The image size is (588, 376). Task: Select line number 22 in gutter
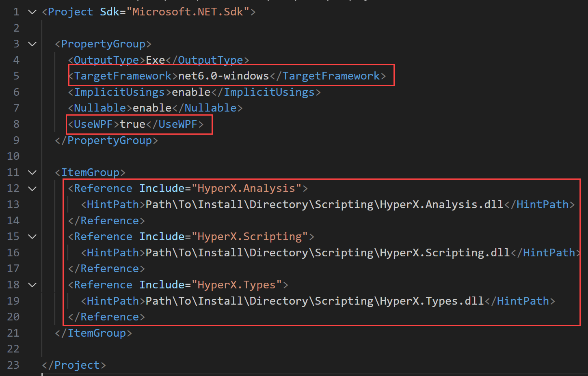[13, 349]
